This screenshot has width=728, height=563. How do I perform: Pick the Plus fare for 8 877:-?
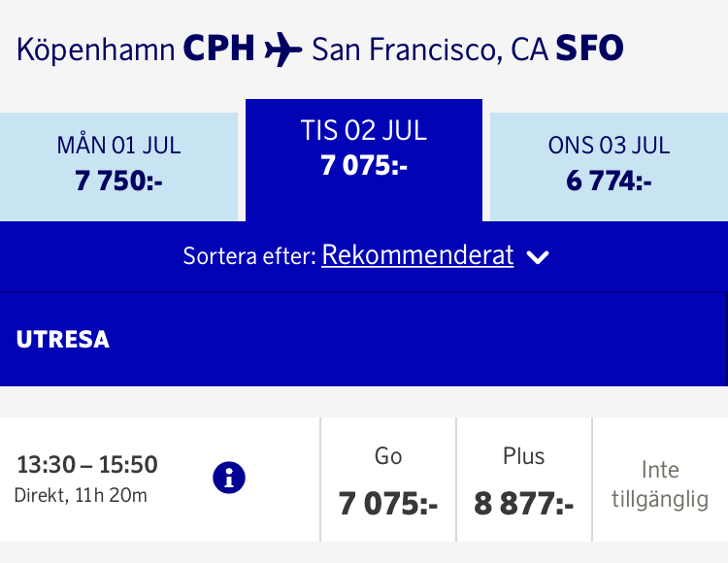(x=524, y=480)
